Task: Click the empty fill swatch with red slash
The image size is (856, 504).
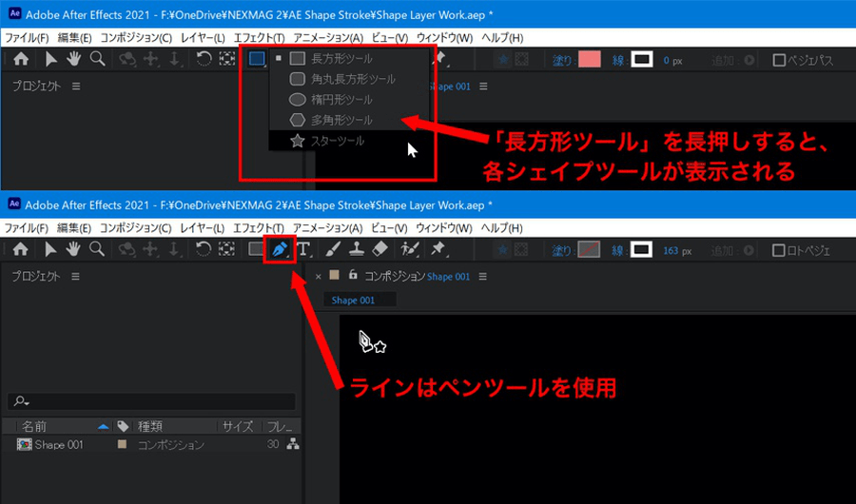Action: (x=589, y=250)
